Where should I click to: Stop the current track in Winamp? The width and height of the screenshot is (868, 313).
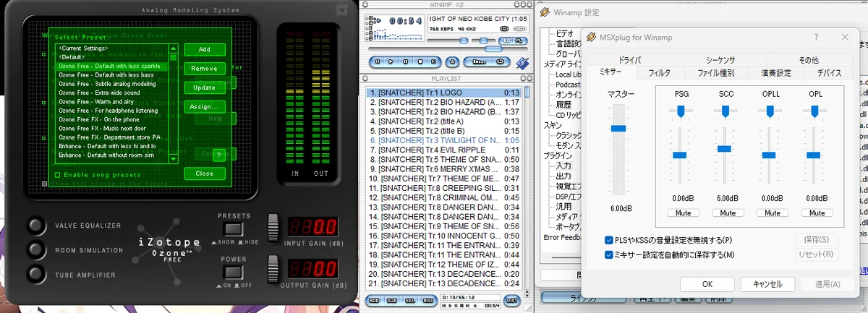(420, 61)
